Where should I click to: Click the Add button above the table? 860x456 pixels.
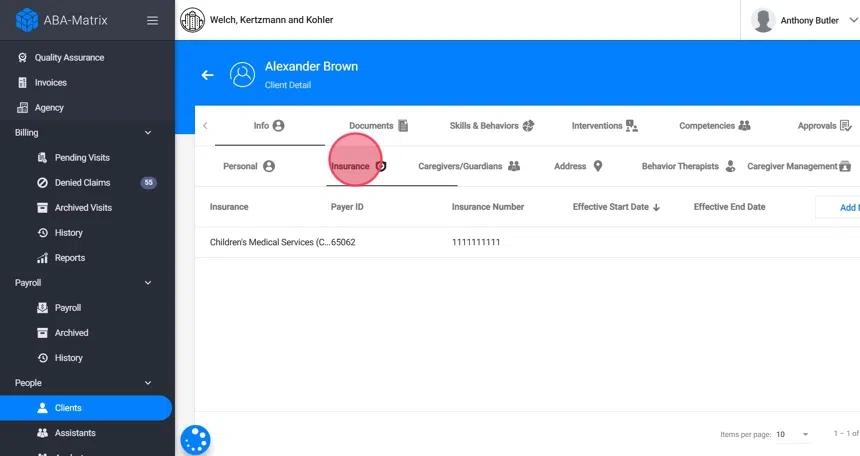tap(839, 207)
